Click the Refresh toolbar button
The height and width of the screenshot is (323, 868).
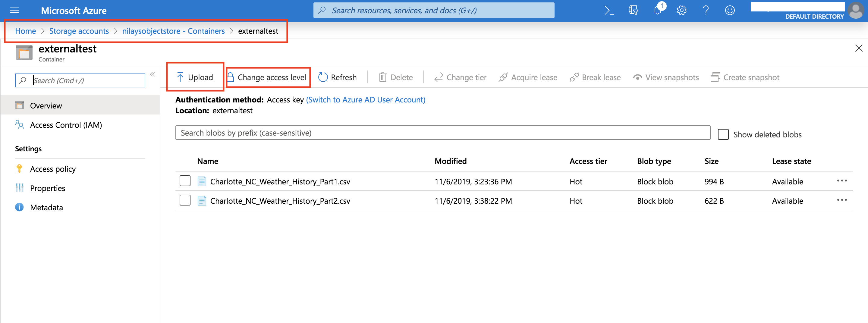tap(337, 77)
